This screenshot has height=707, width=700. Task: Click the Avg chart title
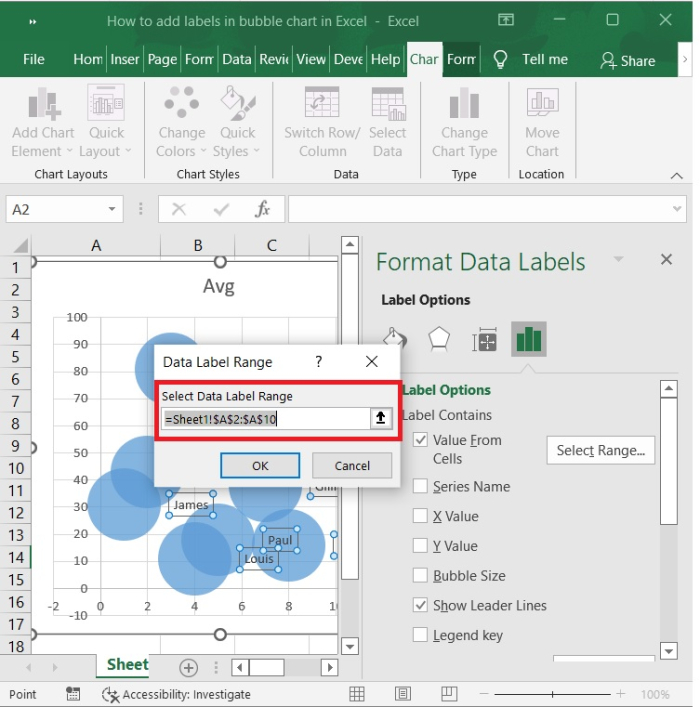[219, 286]
